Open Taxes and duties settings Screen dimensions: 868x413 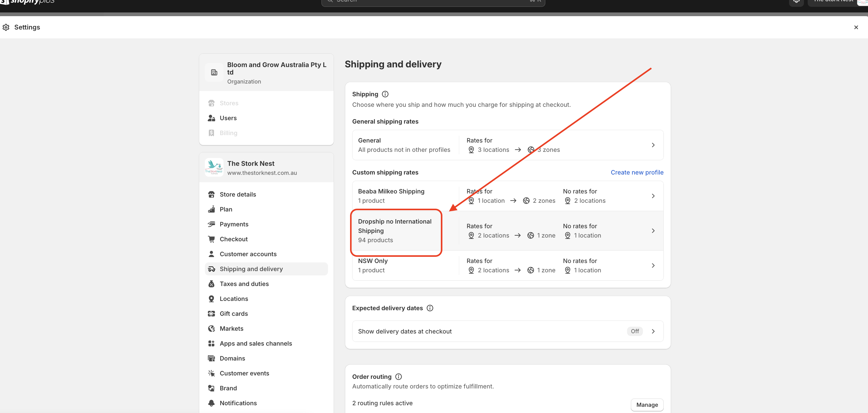pyautogui.click(x=266, y=284)
